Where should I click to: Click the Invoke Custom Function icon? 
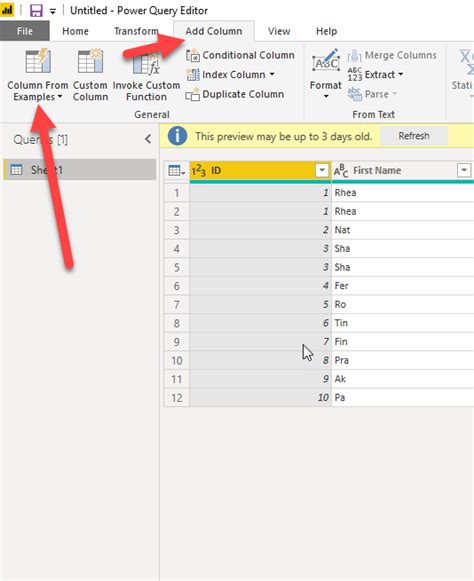tap(146, 63)
